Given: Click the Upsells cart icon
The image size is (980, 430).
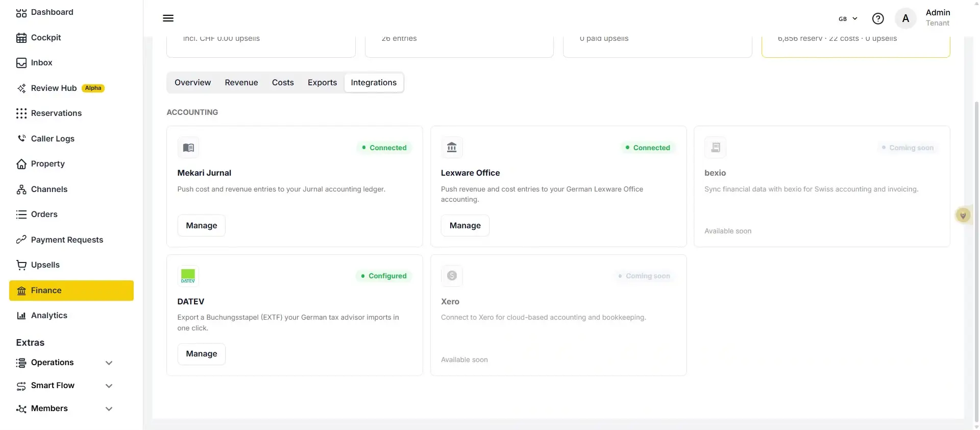Looking at the screenshot, I should click(21, 265).
